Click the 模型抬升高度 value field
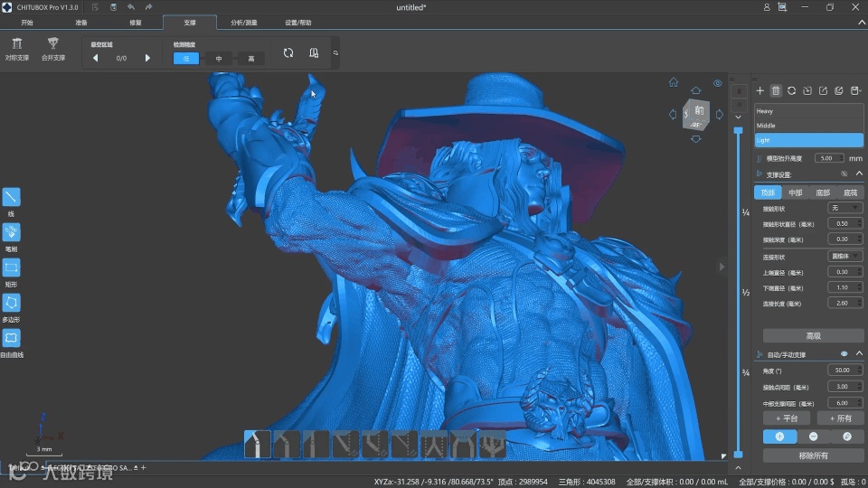 point(829,158)
